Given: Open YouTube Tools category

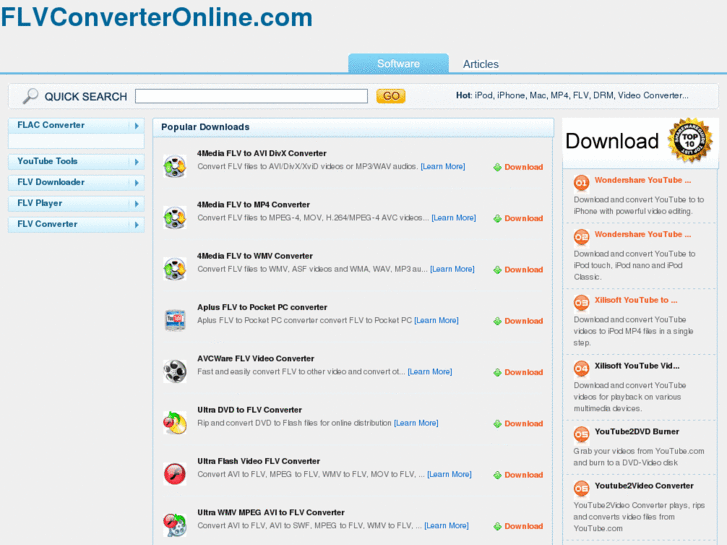Looking at the screenshot, I should coord(47,161).
